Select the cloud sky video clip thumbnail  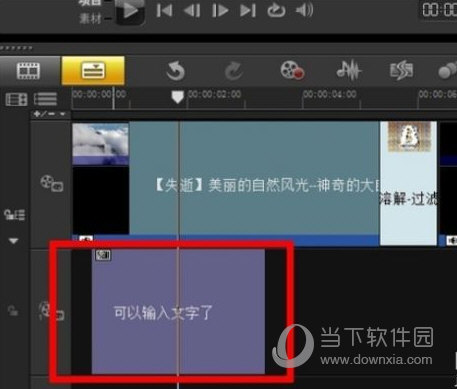(x=100, y=144)
